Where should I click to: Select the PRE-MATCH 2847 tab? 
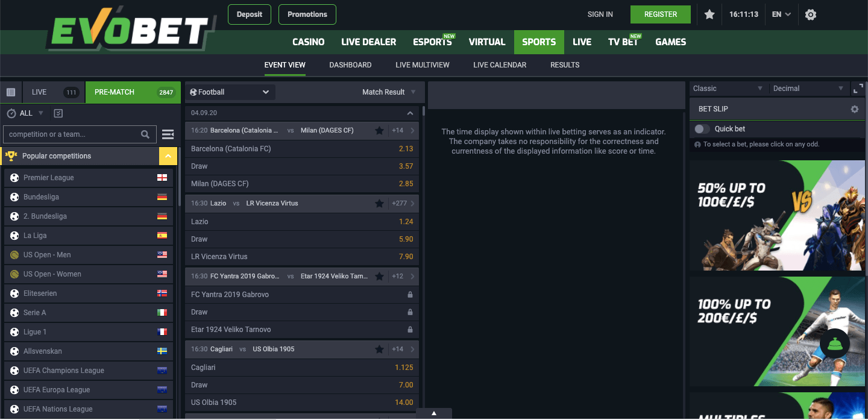133,92
